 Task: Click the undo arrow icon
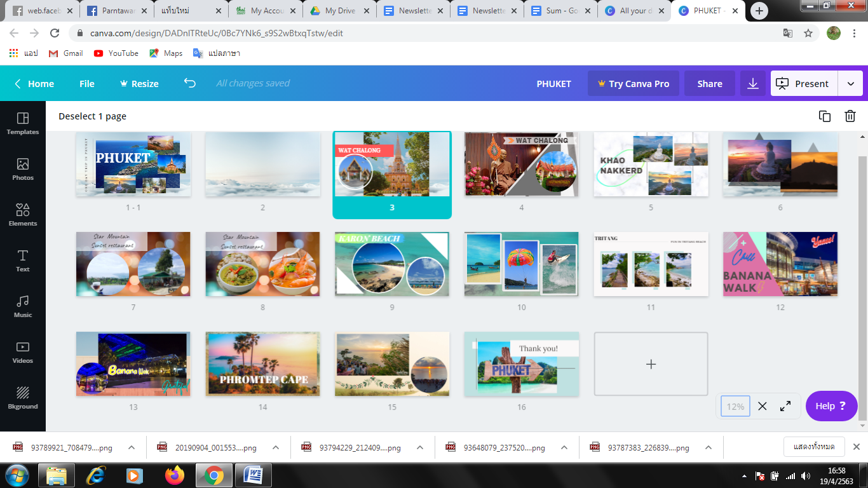tap(189, 83)
